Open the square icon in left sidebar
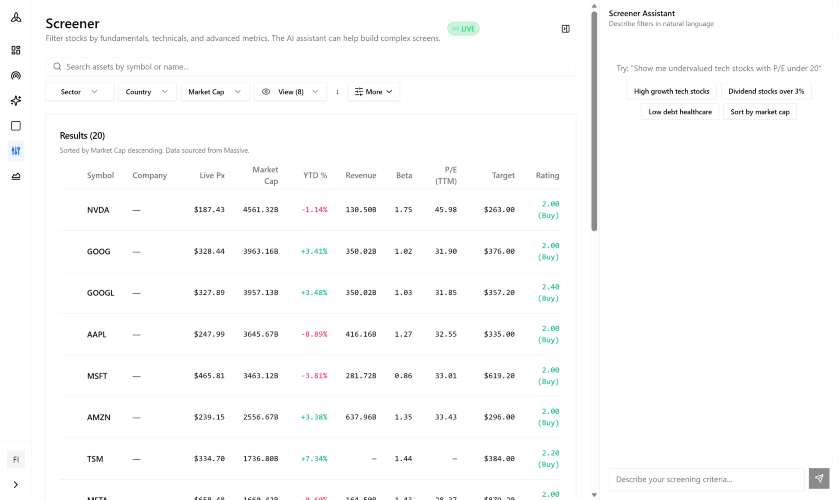 (x=16, y=126)
